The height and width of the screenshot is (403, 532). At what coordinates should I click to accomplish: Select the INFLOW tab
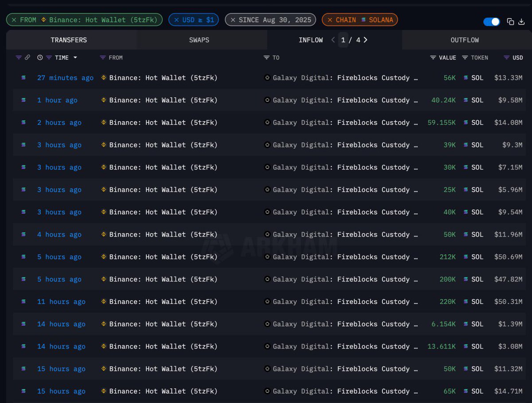pyautogui.click(x=311, y=40)
